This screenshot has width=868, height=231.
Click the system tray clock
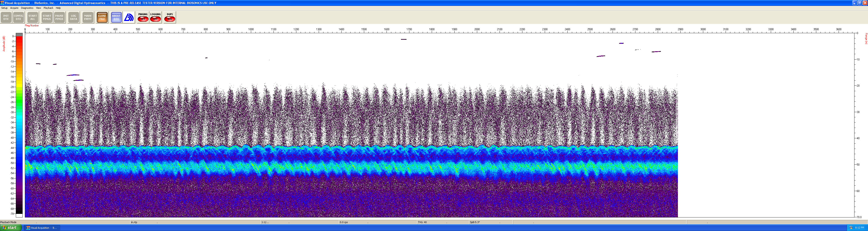[x=860, y=228]
